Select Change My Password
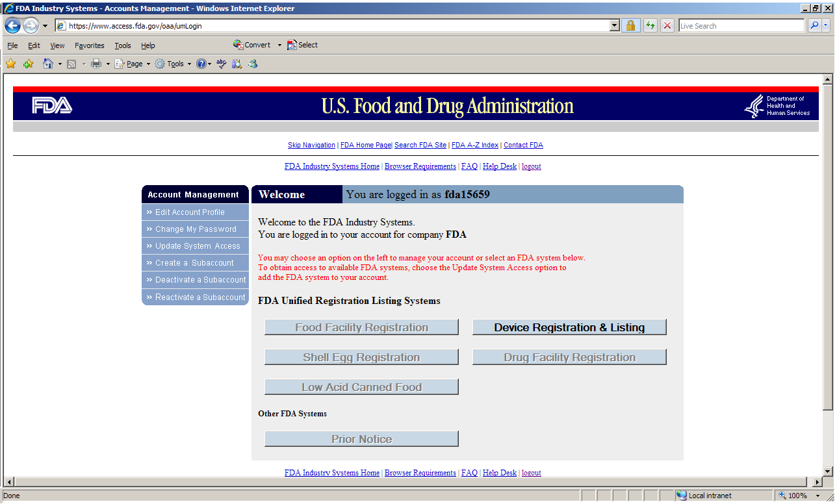Viewport: 837px width, 504px height. [x=195, y=229]
